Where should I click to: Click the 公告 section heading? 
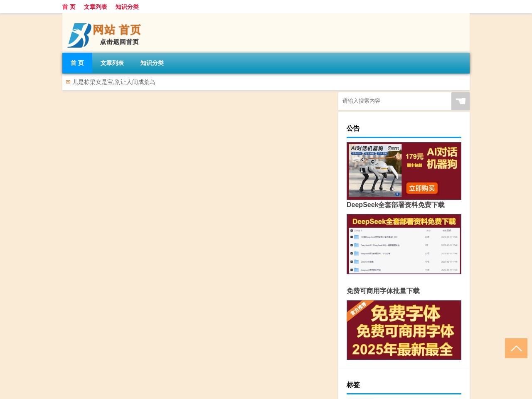353,128
